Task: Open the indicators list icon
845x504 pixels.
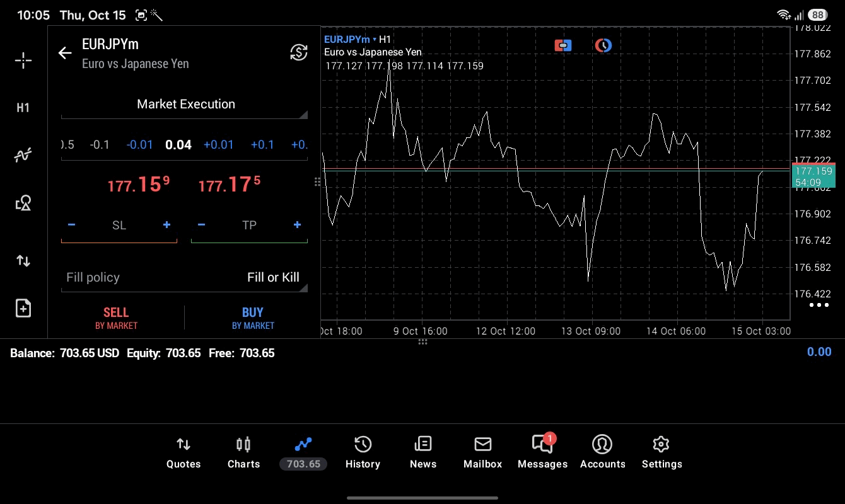Action: point(23,155)
